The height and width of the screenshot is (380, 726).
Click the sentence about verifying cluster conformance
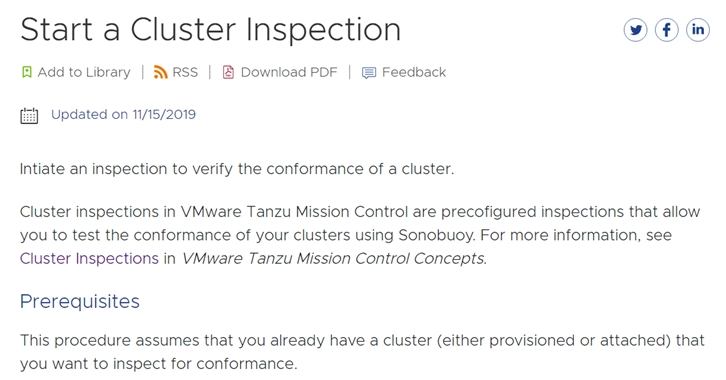237,169
